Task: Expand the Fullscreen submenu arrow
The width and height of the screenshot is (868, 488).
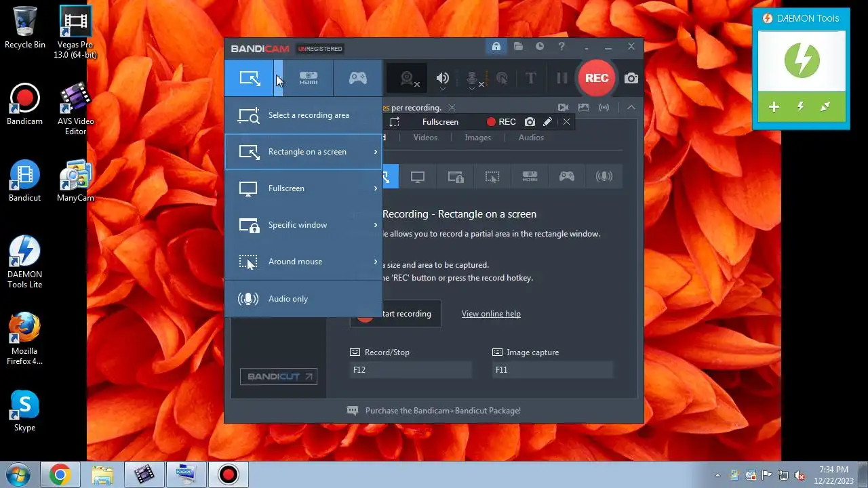Action: [375, 188]
